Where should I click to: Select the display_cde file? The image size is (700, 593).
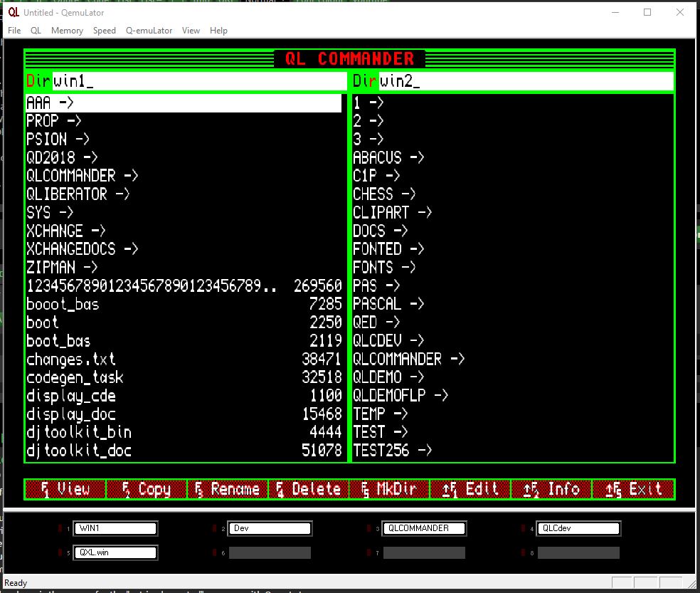tap(184, 396)
